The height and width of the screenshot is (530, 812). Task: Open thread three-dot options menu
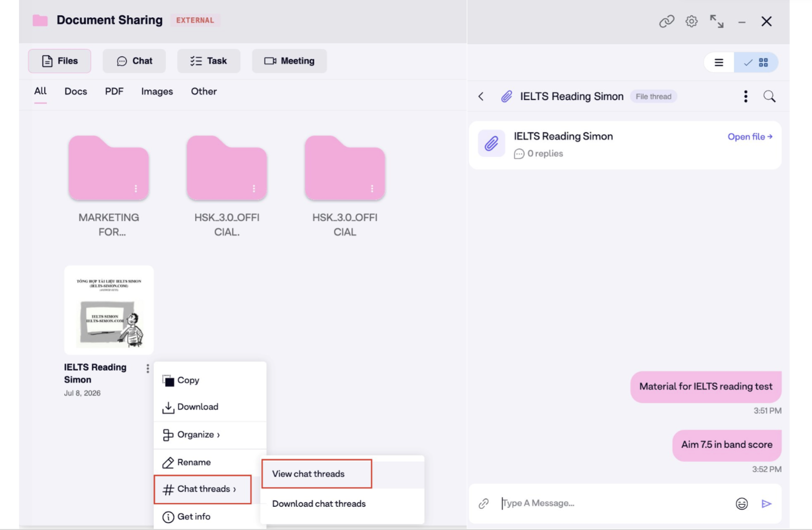point(746,96)
